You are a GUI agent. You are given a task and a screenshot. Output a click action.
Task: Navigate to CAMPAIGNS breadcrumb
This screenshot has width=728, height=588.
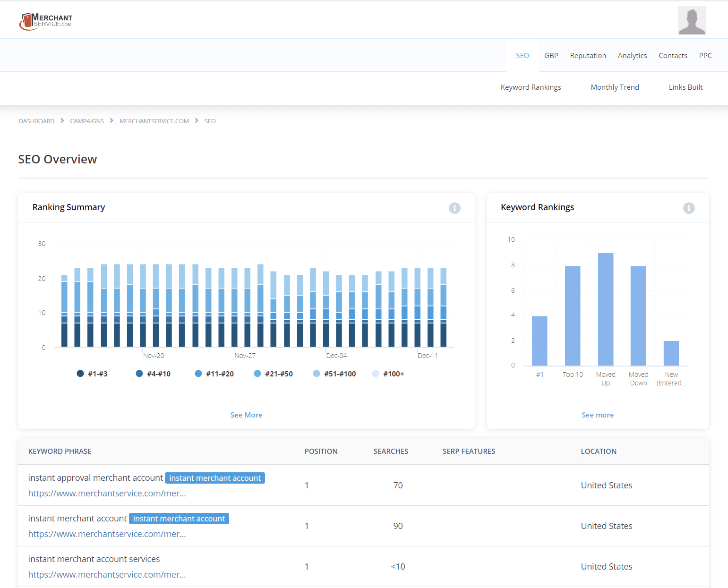click(x=87, y=121)
